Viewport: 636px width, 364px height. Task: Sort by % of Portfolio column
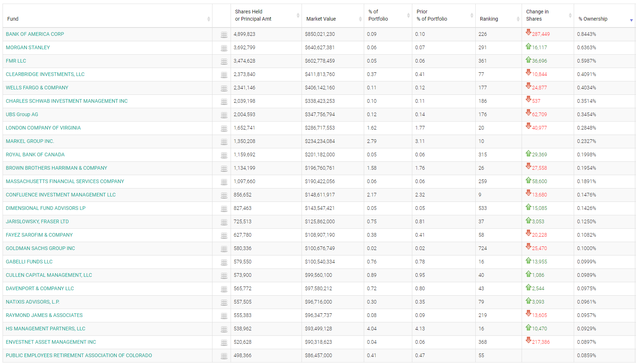(x=388, y=16)
